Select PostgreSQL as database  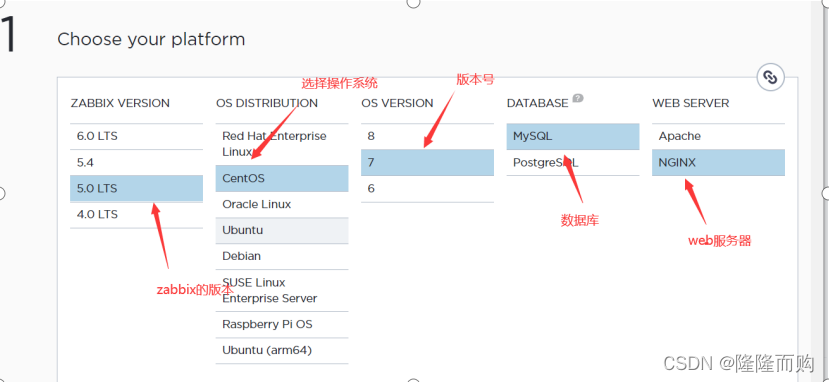573,163
